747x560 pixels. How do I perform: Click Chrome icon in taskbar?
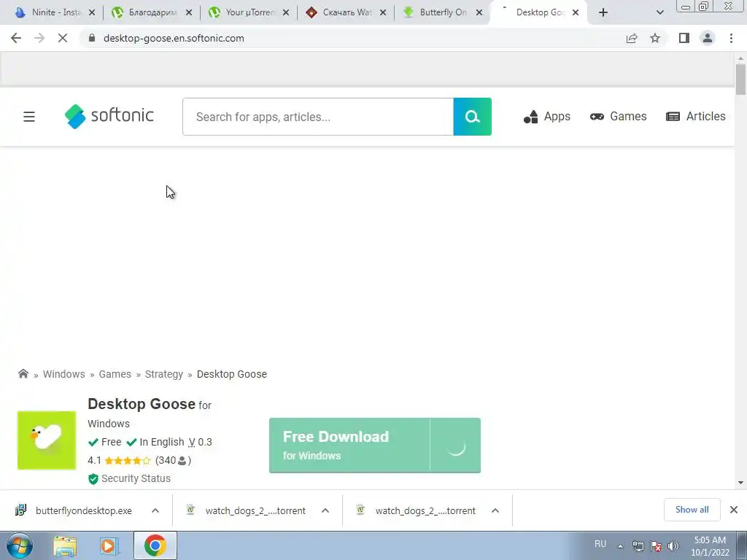155,545
